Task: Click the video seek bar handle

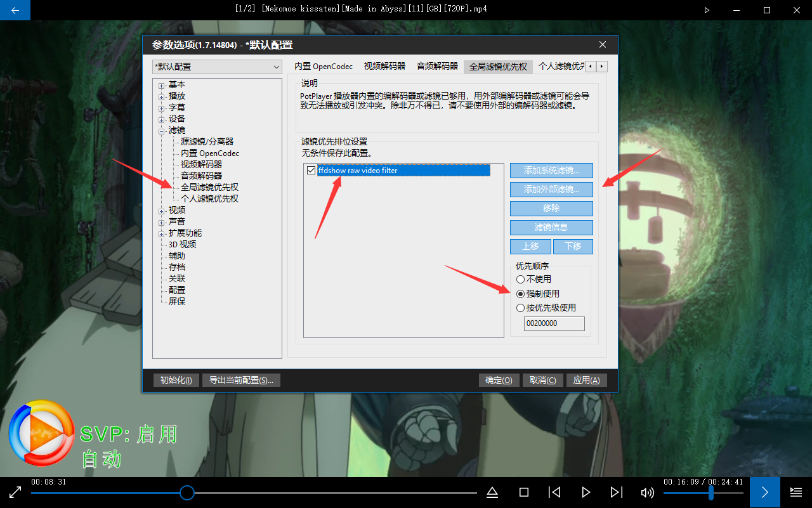Action: point(187,493)
